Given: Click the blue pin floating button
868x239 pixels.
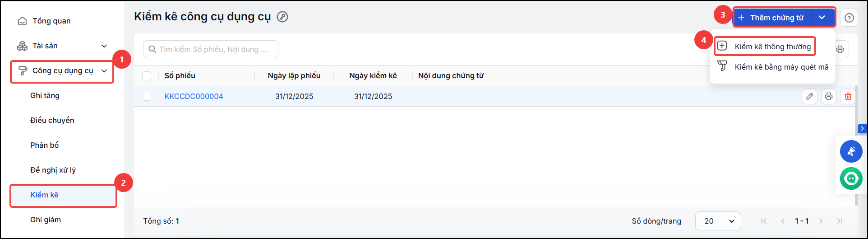Looking at the screenshot, I should [851, 151].
